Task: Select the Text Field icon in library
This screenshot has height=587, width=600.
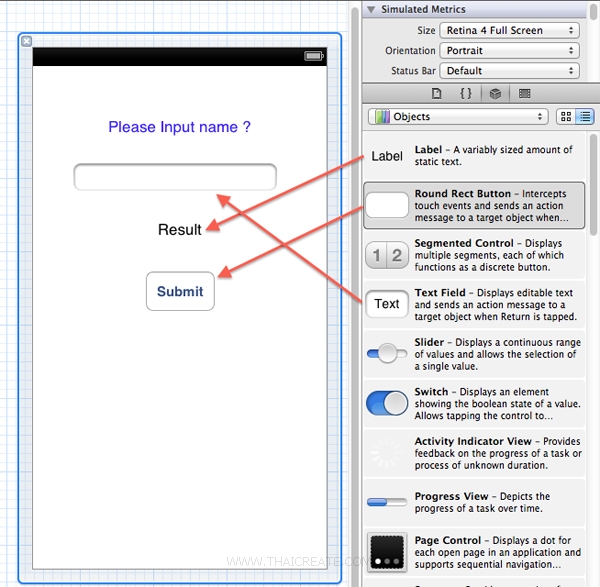Action: [x=387, y=304]
